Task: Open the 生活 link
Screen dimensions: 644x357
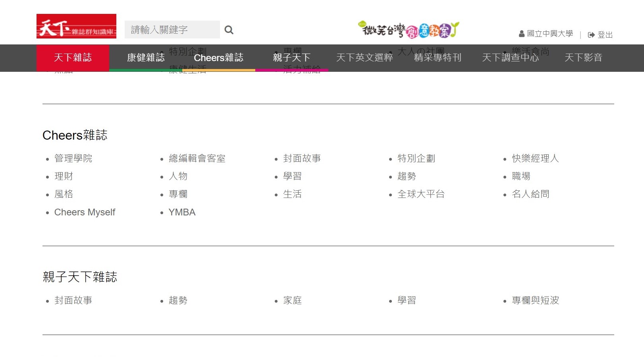Action: click(x=292, y=194)
